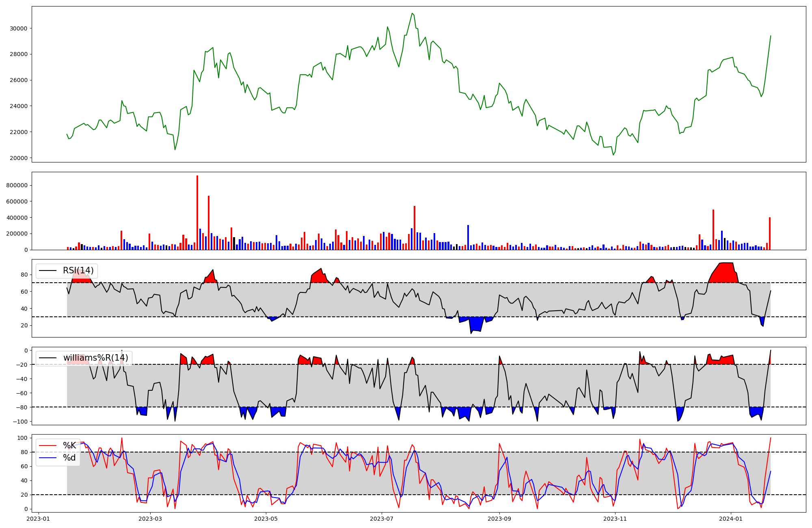This screenshot has width=812, height=528.
Task: Click the blue line sample in %d legend
Action: pyautogui.click(x=47, y=458)
